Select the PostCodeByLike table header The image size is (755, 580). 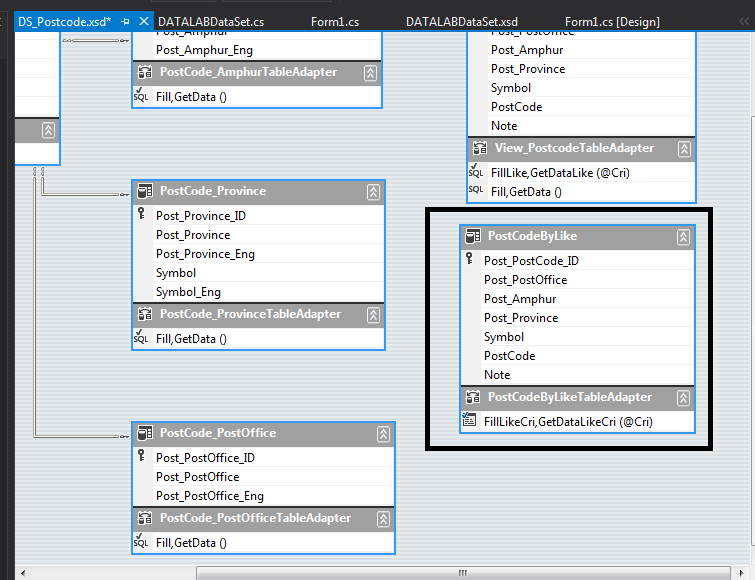[577, 237]
